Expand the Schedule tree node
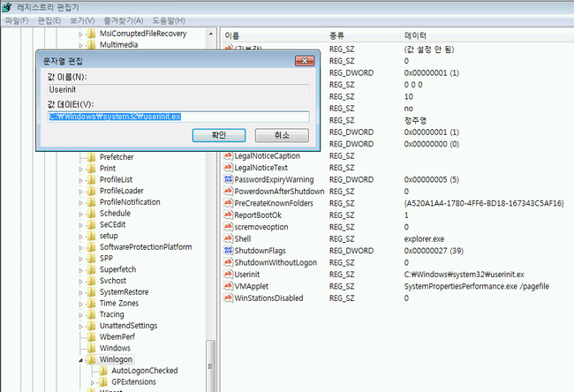This screenshot has width=574, height=392. (80, 214)
